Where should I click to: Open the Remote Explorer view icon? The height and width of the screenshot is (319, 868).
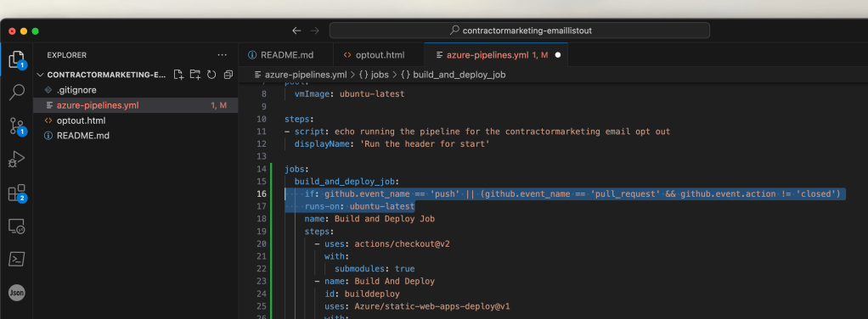[x=17, y=227]
